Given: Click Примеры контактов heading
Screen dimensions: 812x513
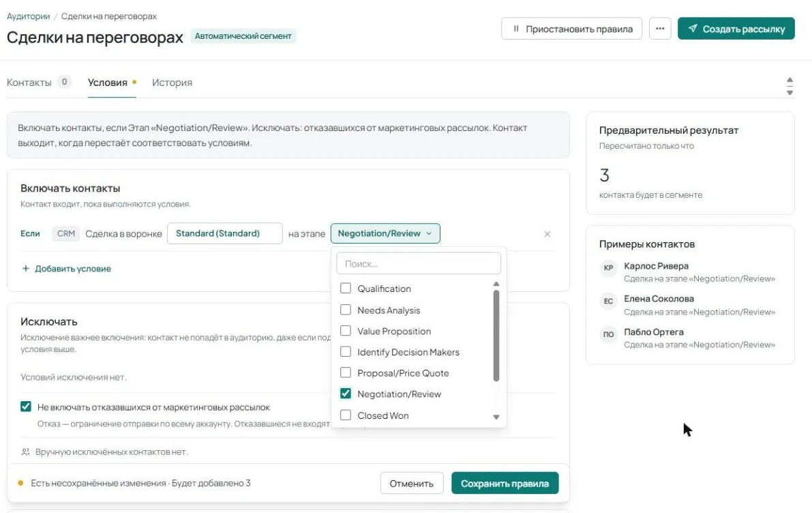Looking at the screenshot, I should 647,244.
